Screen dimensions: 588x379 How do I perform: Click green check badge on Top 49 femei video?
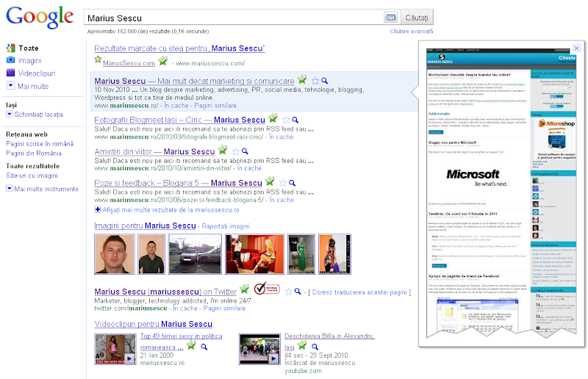[x=191, y=345]
